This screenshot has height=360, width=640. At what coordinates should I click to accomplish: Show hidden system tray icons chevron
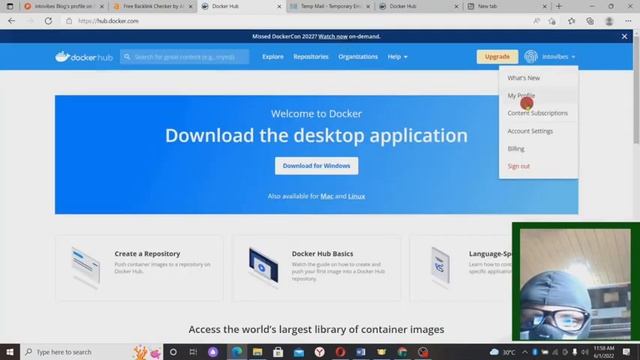(524, 352)
